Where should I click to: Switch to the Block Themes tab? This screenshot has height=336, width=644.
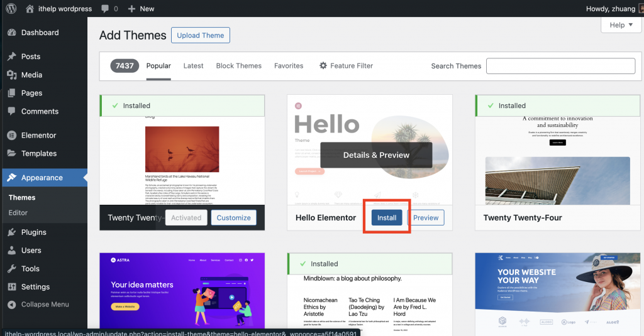[238, 66]
